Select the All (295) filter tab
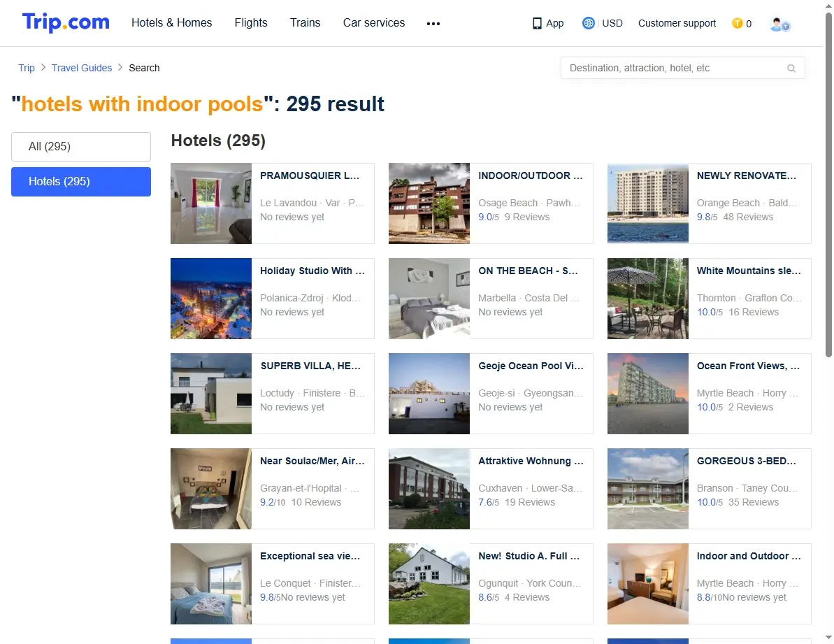This screenshot has height=644, width=834. (81, 147)
